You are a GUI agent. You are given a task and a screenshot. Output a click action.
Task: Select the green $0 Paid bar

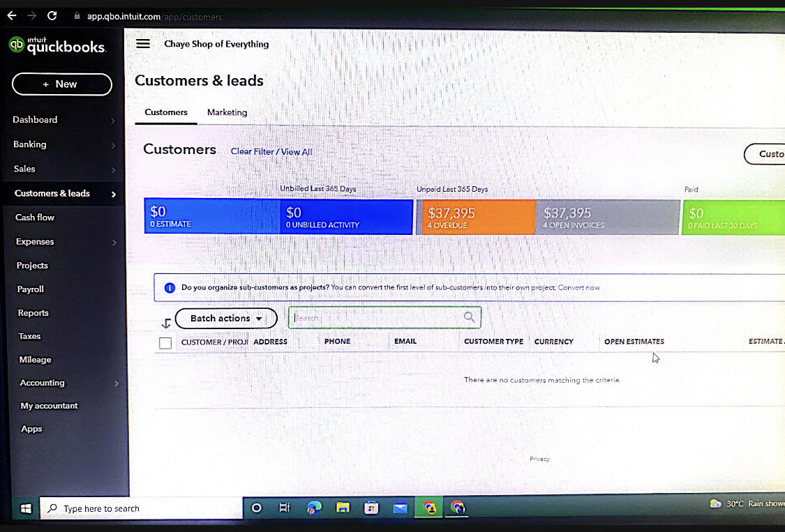coord(733,218)
